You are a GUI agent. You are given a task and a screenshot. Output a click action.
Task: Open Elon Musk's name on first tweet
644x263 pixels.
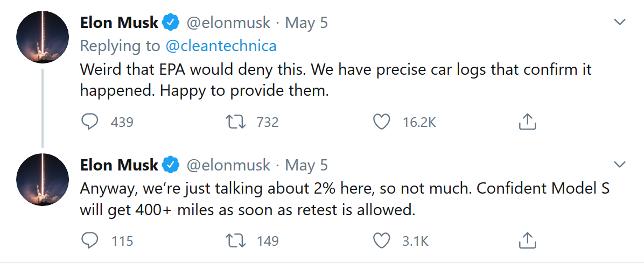click(x=119, y=23)
